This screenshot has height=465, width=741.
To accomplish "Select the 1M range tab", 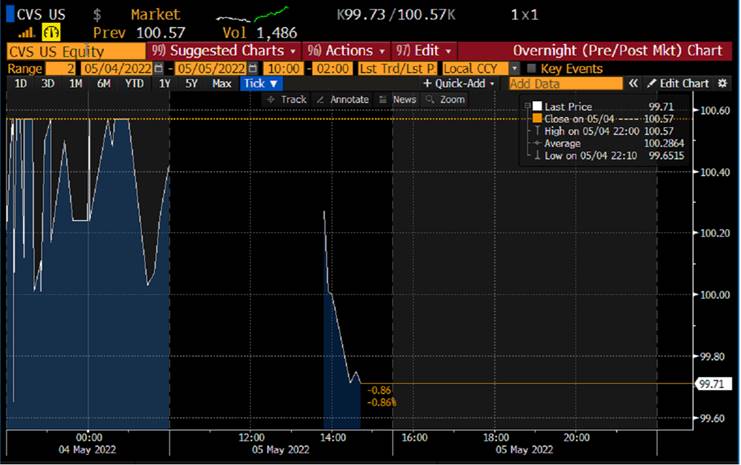I will pos(75,84).
